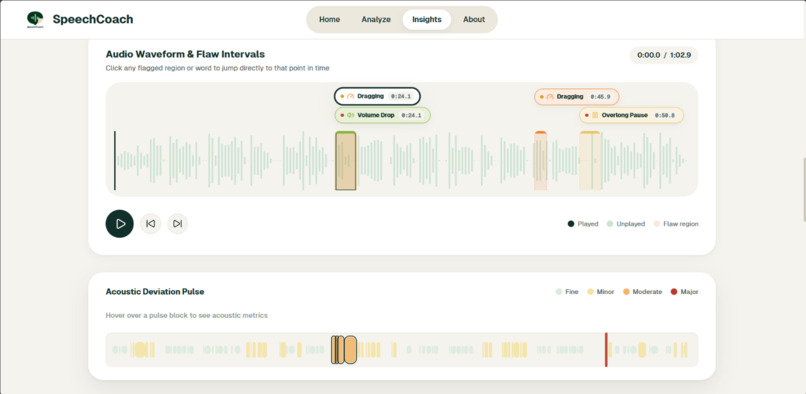Go to the About tab

tap(473, 20)
